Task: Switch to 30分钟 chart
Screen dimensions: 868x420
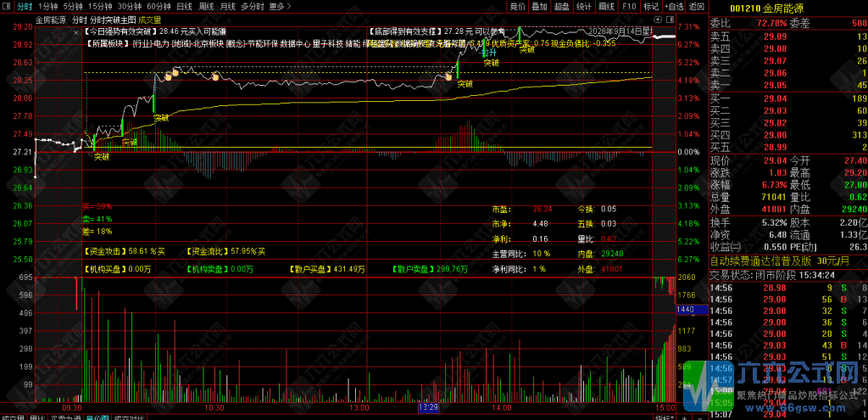Action: point(130,7)
